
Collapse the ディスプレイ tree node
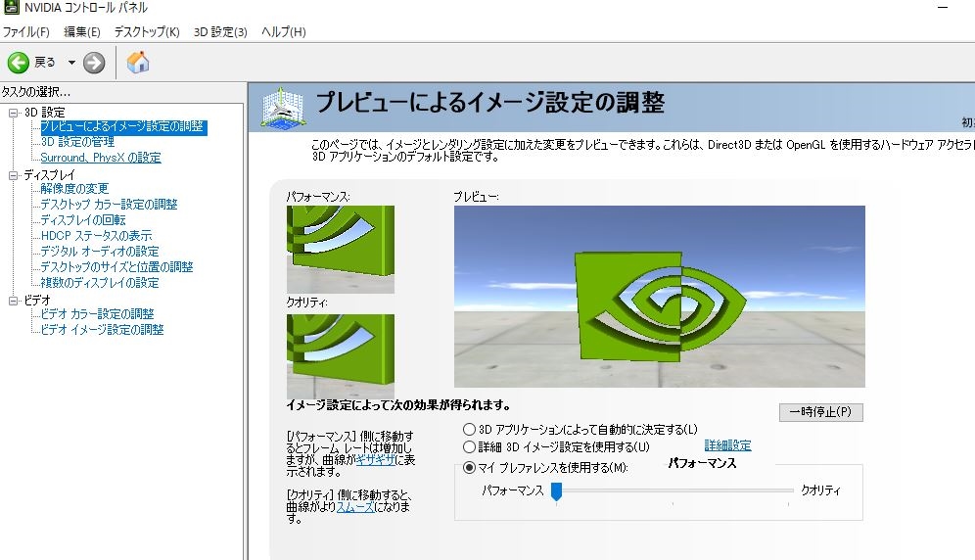[13, 175]
